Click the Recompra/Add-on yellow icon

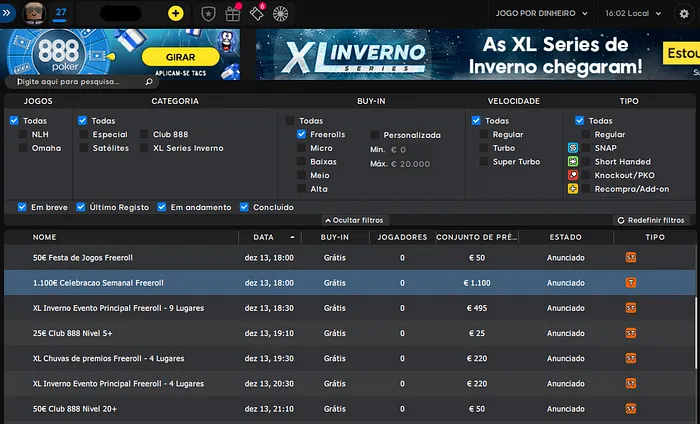(x=573, y=189)
